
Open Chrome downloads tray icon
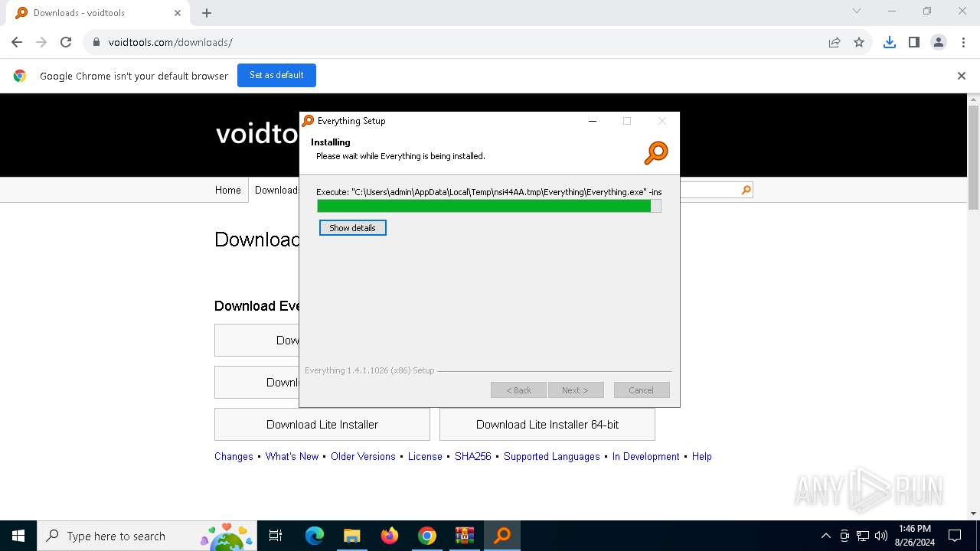[x=890, y=42]
